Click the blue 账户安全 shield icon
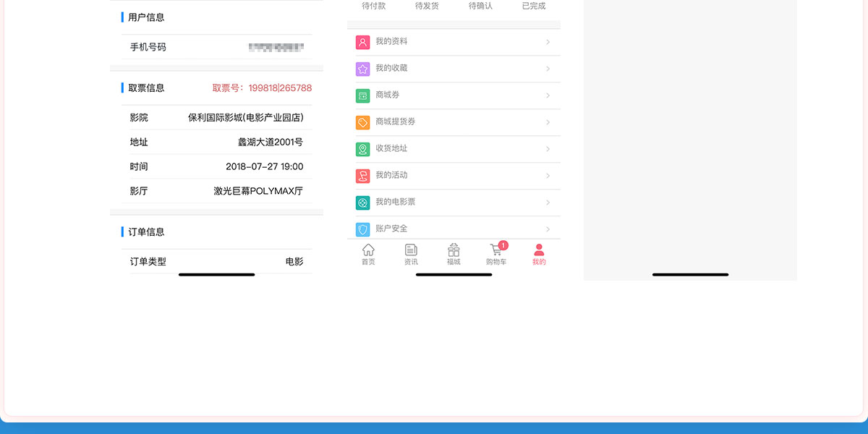868x434 pixels. tap(362, 229)
